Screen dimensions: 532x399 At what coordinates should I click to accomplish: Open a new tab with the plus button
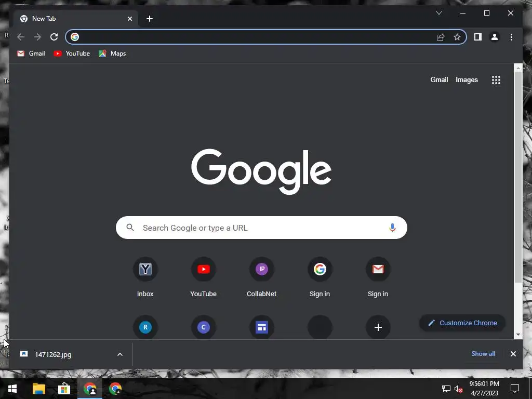point(150,19)
